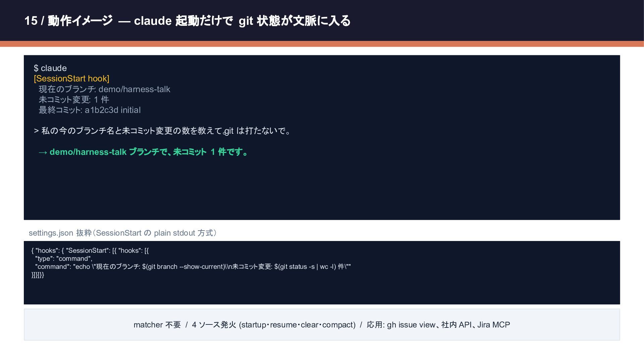Click the closing brackets '}]}]}}' line

[x=38, y=275]
